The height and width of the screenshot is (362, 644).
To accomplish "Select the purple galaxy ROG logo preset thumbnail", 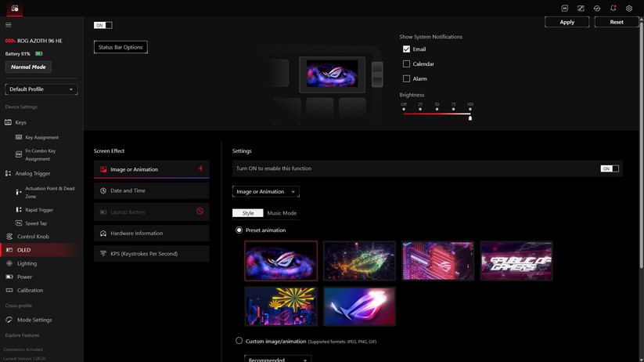I will click(x=281, y=261).
